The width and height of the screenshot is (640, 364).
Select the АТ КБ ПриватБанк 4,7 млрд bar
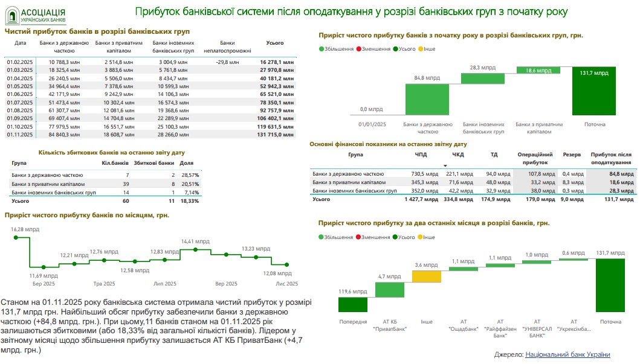[x=389, y=289]
